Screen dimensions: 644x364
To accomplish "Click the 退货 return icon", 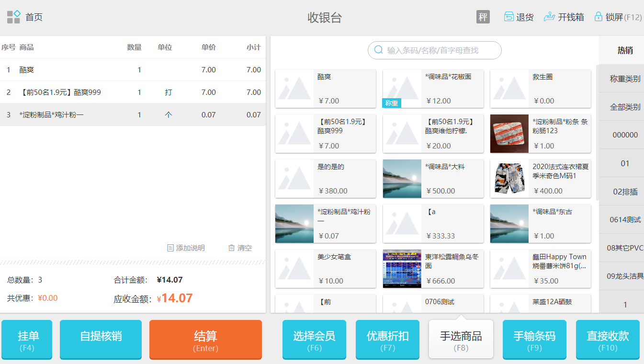I will coord(508,17).
